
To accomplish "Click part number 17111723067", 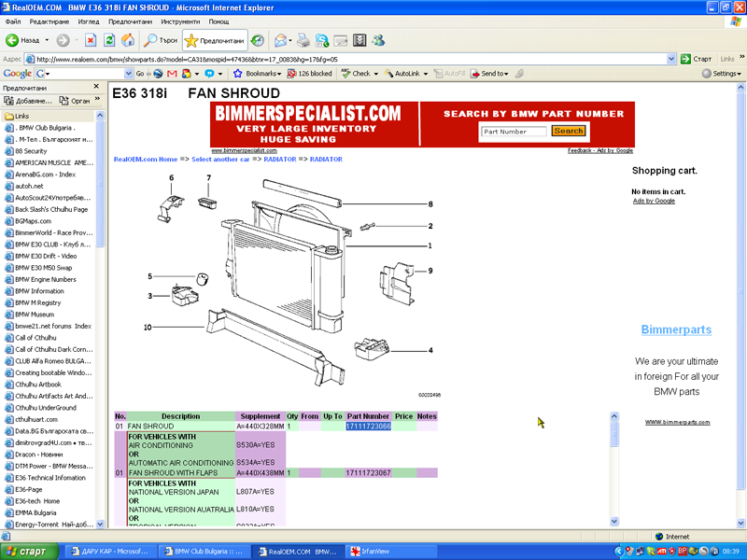I will click(x=368, y=473).
